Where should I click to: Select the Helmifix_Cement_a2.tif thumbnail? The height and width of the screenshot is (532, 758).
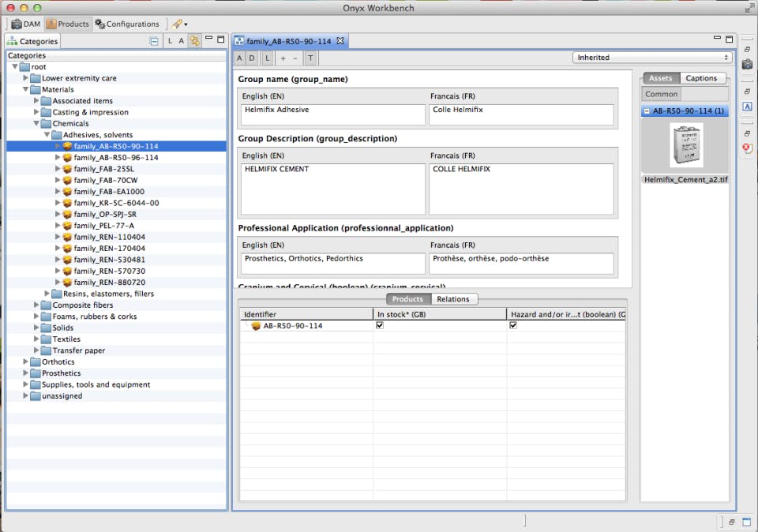tap(686, 145)
